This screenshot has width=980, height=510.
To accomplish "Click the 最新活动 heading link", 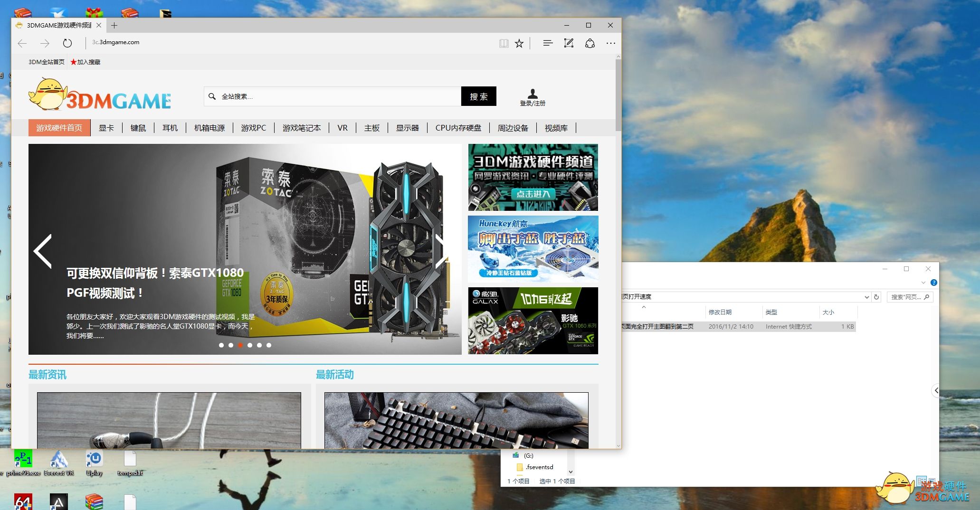I will (x=335, y=375).
